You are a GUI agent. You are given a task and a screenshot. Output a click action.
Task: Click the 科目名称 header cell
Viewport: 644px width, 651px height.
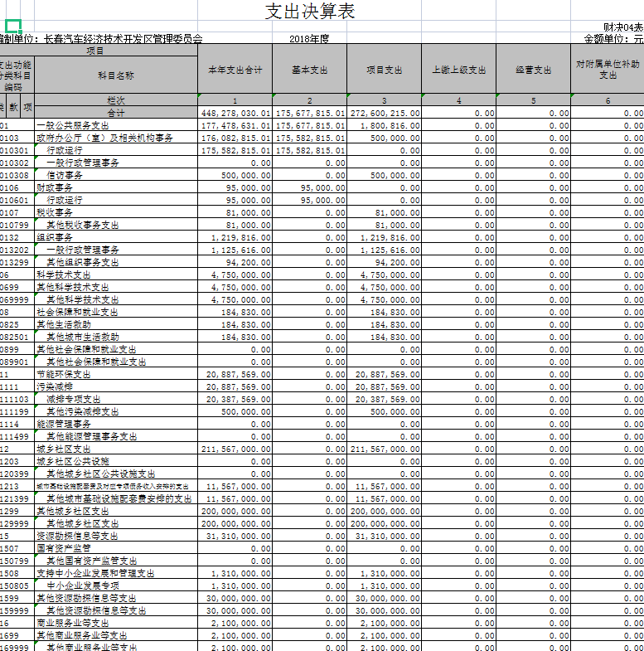[x=116, y=75]
